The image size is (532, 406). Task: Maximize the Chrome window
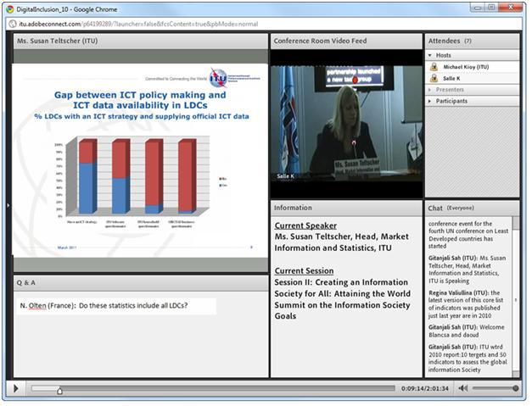coord(491,8)
